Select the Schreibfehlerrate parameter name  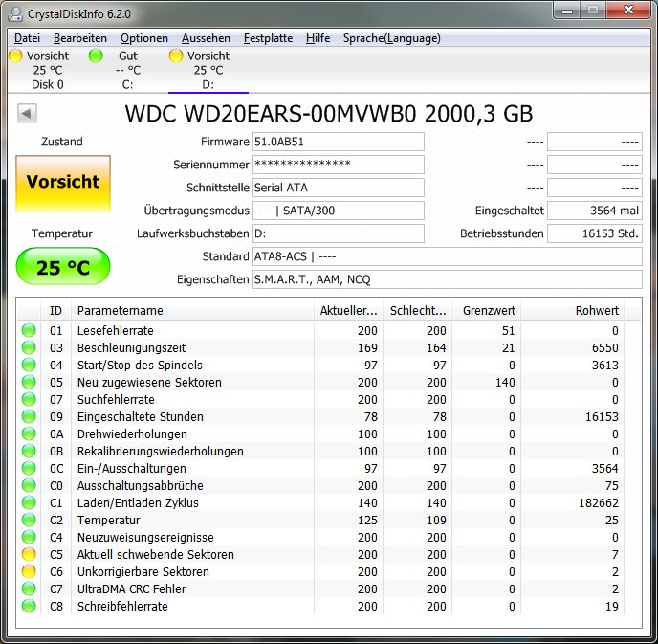coord(122,607)
